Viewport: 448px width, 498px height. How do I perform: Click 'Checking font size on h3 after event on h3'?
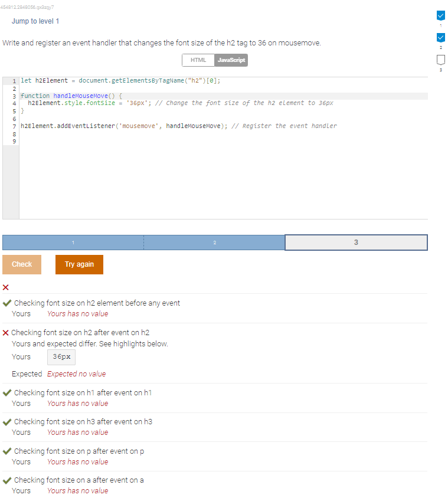pyautogui.click(x=83, y=422)
